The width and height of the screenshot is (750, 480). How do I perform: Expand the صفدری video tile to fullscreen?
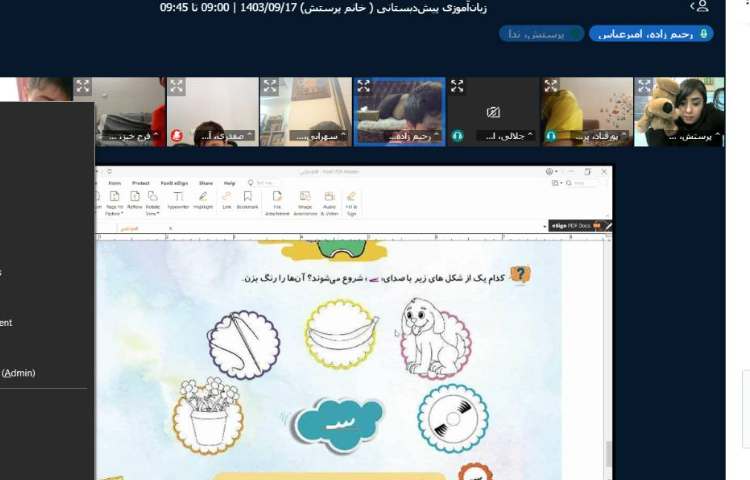pyautogui.click(x=176, y=87)
